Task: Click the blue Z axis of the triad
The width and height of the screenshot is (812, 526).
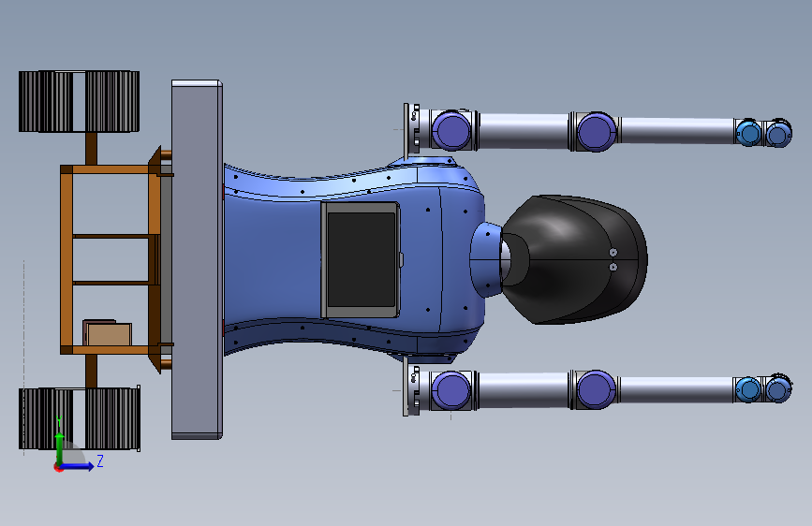Action: tap(80, 466)
